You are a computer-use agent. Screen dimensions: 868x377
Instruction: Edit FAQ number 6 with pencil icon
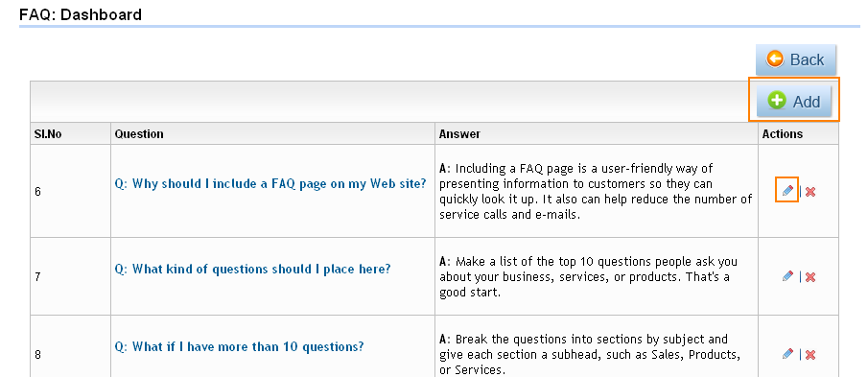787,191
